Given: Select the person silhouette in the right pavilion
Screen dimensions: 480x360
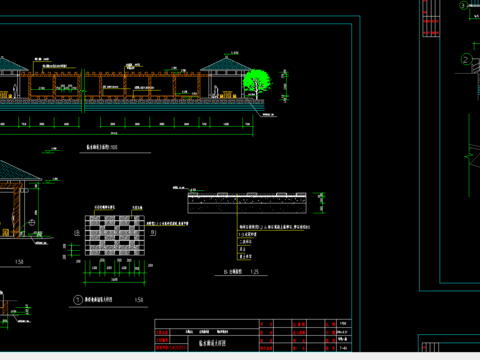Looking at the screenshot, I should click(x=216, y=91).
